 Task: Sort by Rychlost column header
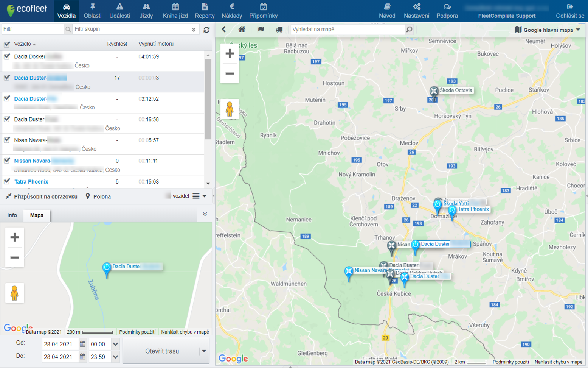[x=117, y=44]
